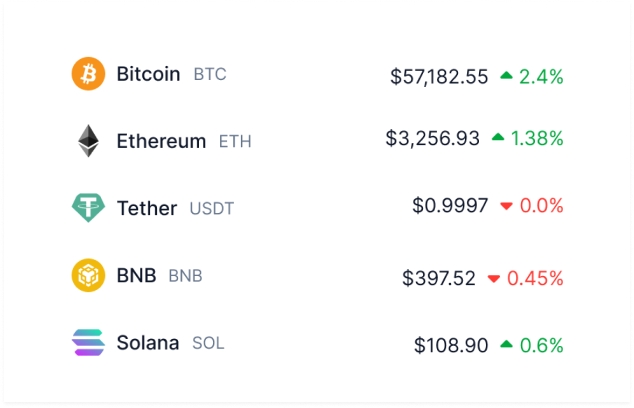Click the Ethereum 1.38% change value
Screen dimensions: 634x408
(537, 139)
